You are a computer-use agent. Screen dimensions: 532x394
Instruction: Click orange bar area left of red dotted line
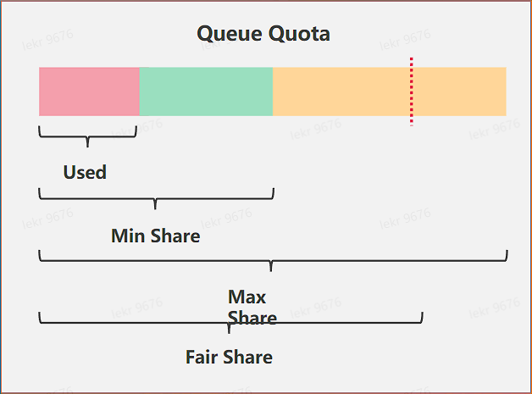point(341,91)
